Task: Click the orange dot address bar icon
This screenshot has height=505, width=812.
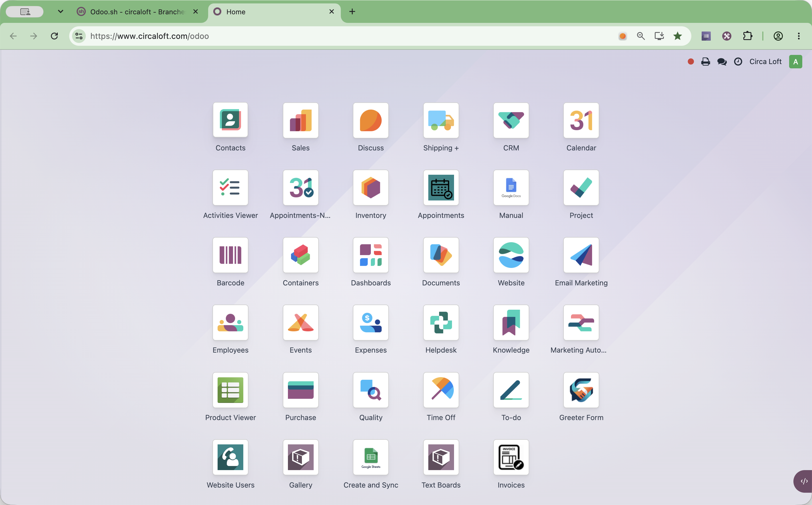Action: pyautogui.click(x=622, y=36)
